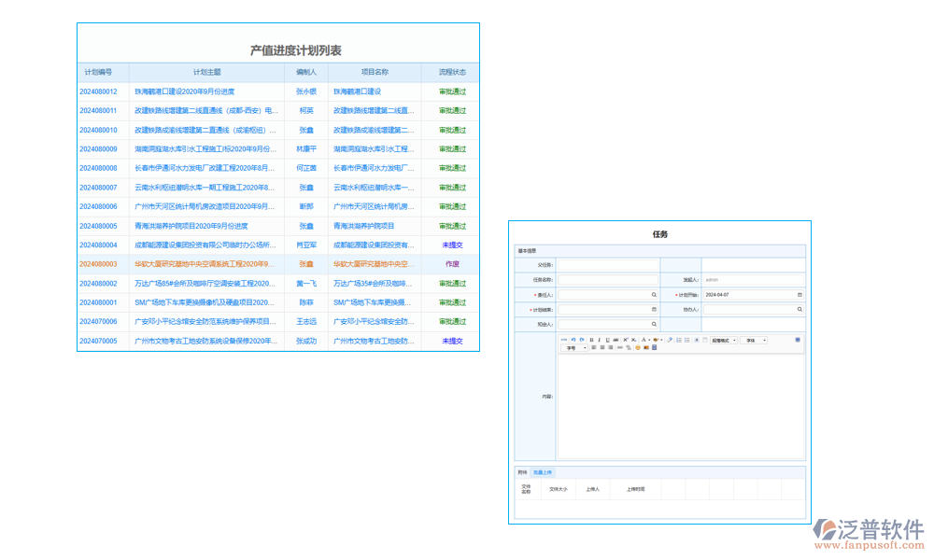Open plan 珠海鹤港口建设2020年9月份进度

184,91
